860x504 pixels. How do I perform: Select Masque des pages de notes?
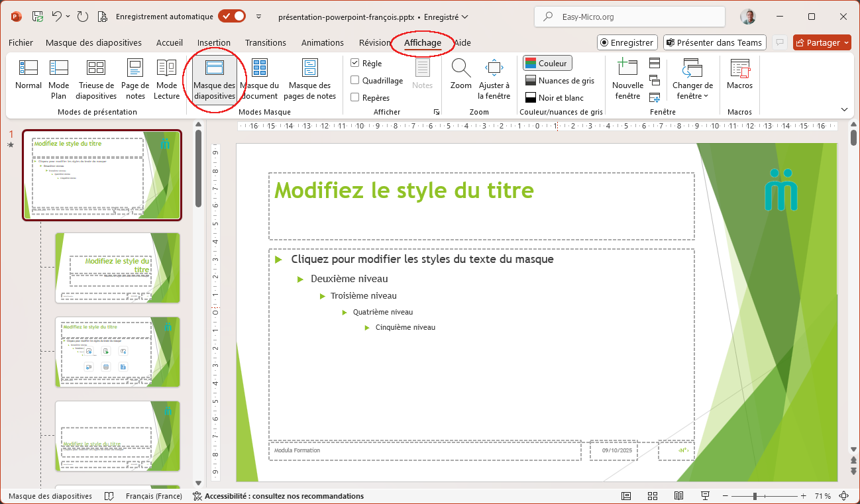click(x=309, y=79)
